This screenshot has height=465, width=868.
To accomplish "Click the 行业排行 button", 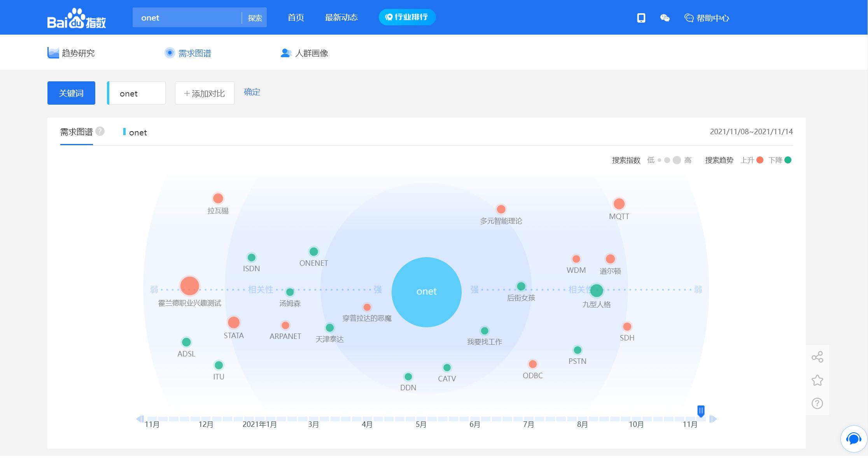I will [x=407, y=17].
